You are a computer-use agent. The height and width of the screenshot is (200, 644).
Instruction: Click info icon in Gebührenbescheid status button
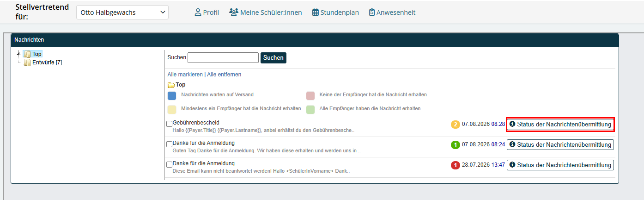tap(512, 124)
